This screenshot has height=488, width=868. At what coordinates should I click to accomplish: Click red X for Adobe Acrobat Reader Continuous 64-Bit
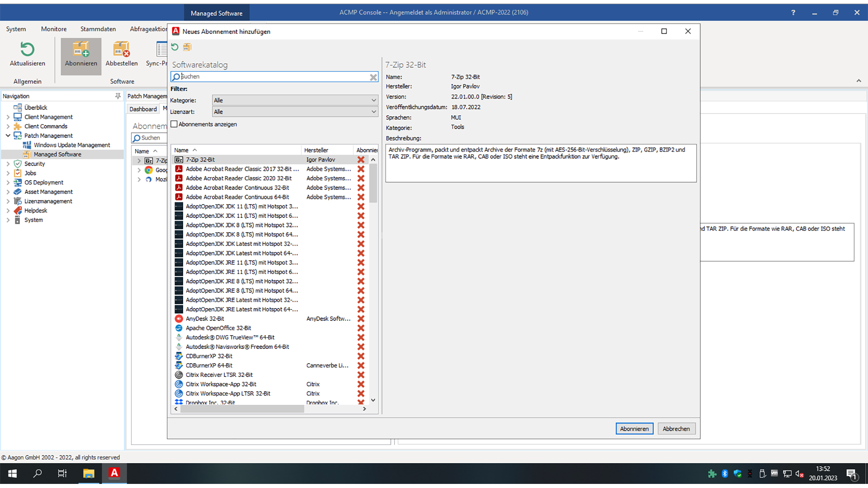coord(361,197)
